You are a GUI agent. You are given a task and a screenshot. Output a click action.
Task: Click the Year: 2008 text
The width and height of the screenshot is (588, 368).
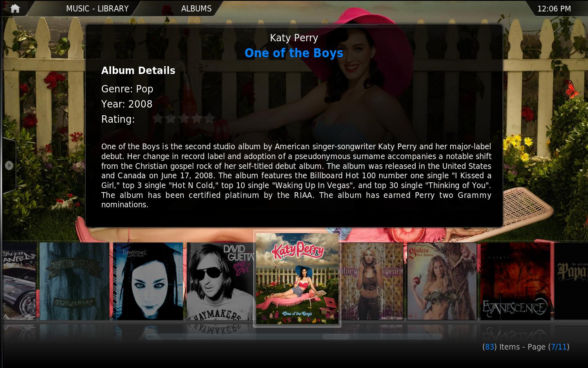[127, 104]
